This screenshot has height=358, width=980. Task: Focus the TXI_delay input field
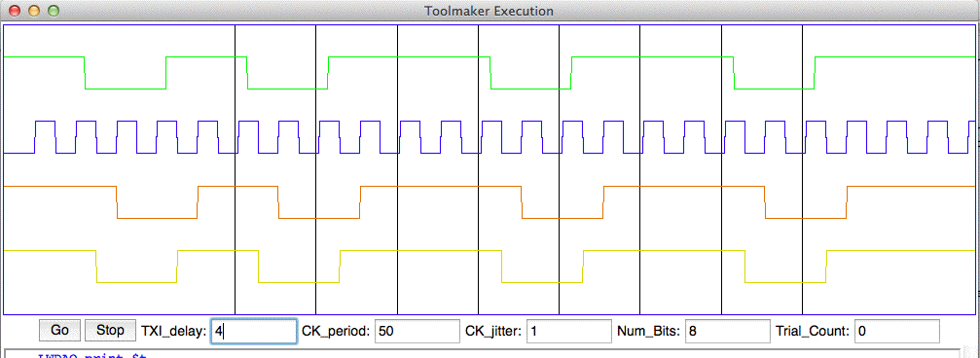click(x=253, y=331)
